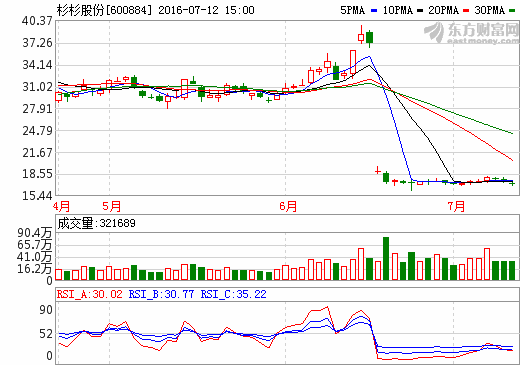Click the 31.02 price axis label

pyautogui.click(x=37, y=87)
